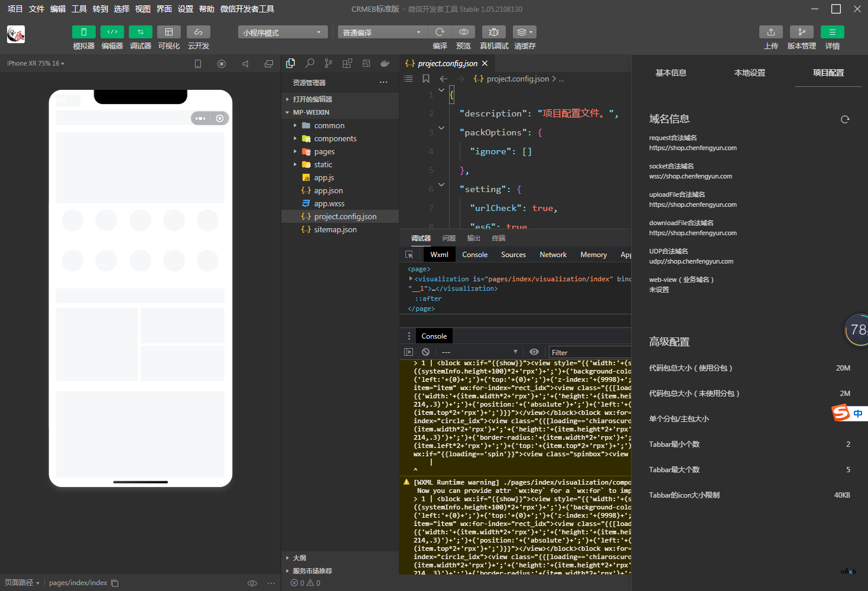868x591 pixels.
Task: Click the console Filter input field
Action: coord(590,352)
